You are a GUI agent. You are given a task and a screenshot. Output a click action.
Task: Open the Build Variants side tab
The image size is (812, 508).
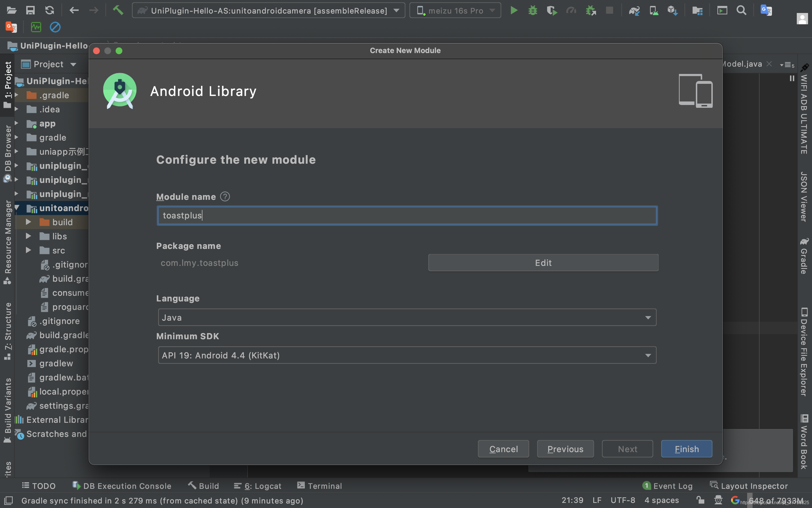point(7,411)
